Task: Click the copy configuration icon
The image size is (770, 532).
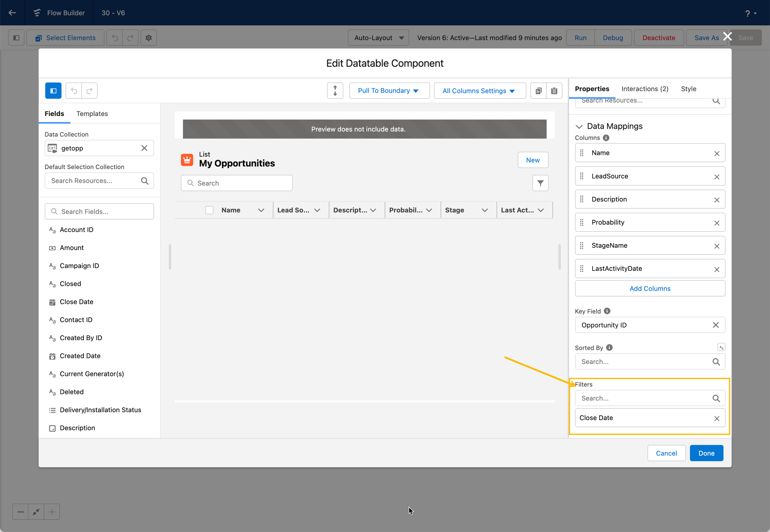Action: coord(538,91)
